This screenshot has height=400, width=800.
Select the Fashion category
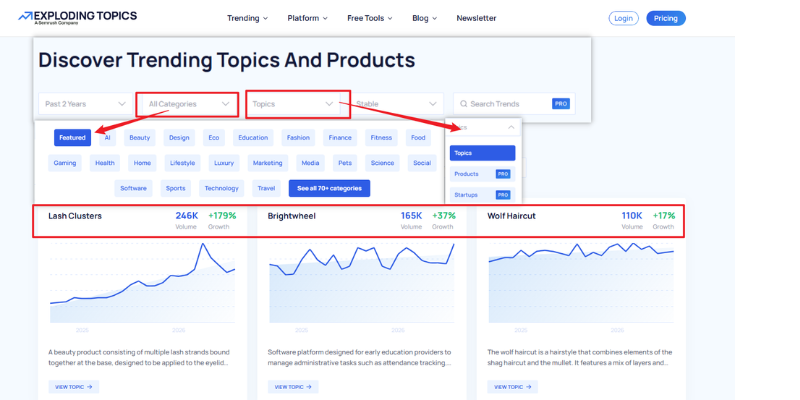[x=298, y=138]
